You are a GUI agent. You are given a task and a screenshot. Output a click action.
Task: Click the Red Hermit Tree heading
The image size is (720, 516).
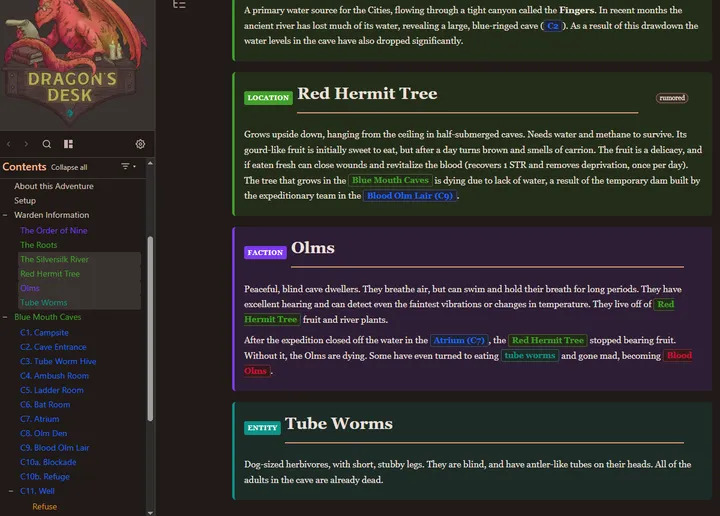[367, 93]
